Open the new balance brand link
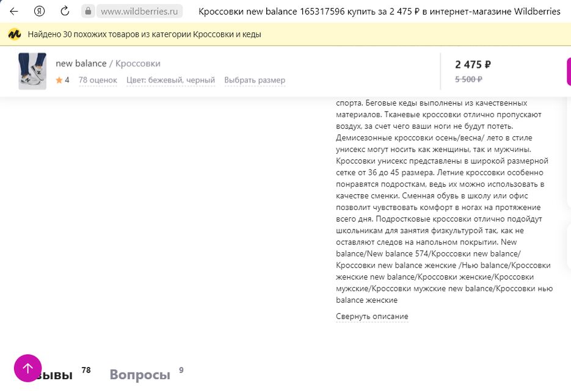The image size is (571, 392). (81, 64)
